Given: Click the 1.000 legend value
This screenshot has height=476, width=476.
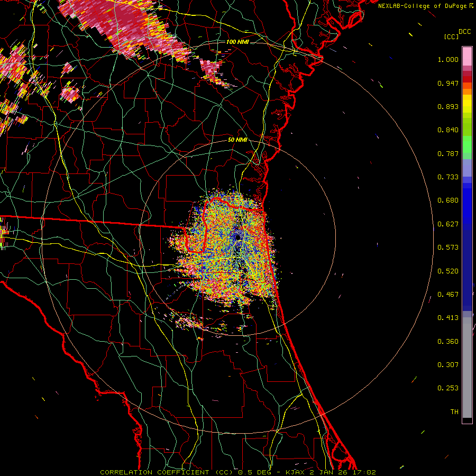Looking at the screenshot, I should coord(448,59).
